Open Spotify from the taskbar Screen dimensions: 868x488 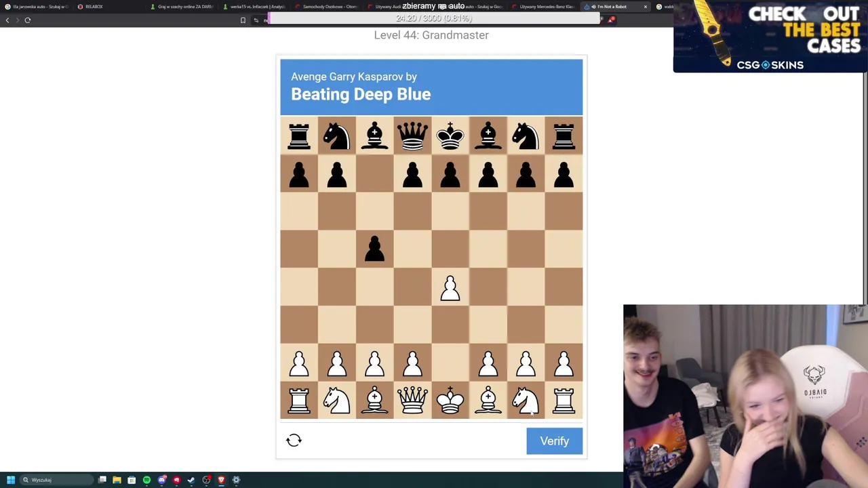[146, 480]
